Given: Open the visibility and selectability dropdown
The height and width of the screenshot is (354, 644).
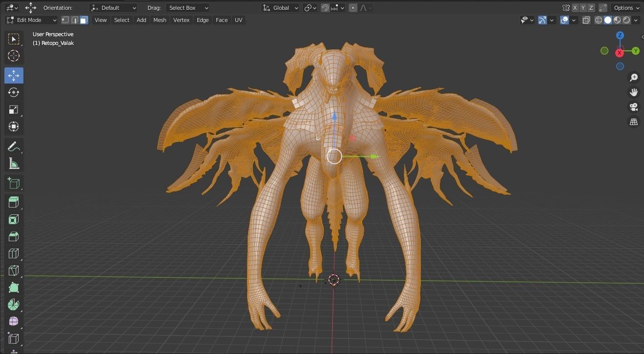Looking at the screenshot, I should 527,20.
